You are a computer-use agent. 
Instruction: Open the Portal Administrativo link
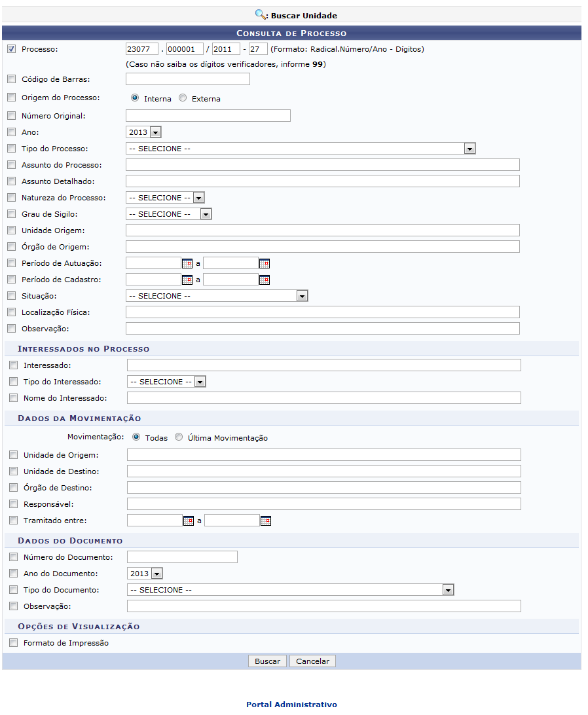point(291,705)
